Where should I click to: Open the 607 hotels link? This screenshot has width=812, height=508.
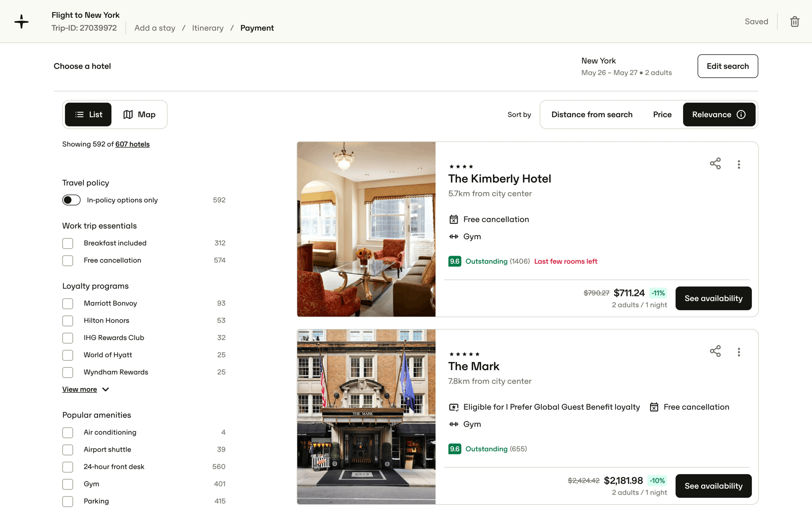[132, 144]
